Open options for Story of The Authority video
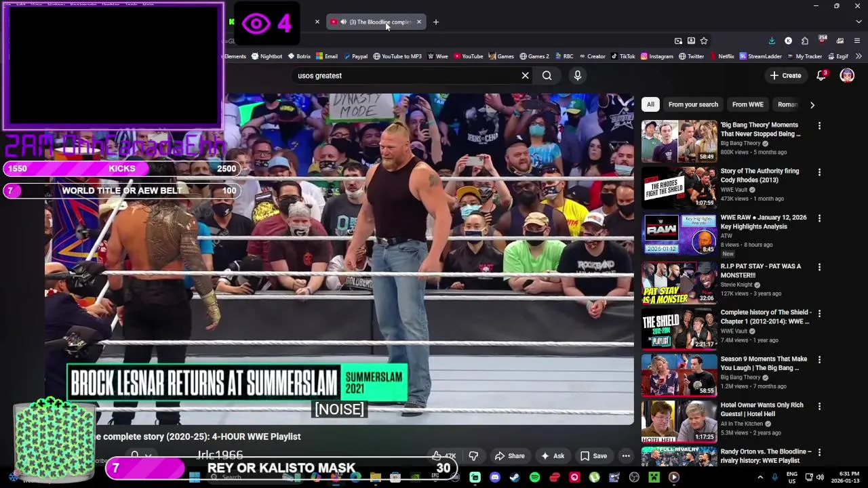Viewport: 868px width, 488px height. [819, 172]
